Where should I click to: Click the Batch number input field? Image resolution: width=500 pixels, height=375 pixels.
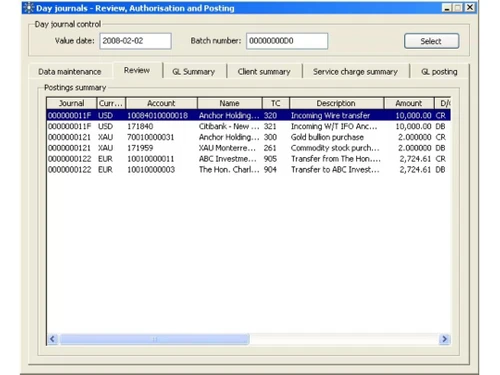pyautogui.click(x=287, y=41)
